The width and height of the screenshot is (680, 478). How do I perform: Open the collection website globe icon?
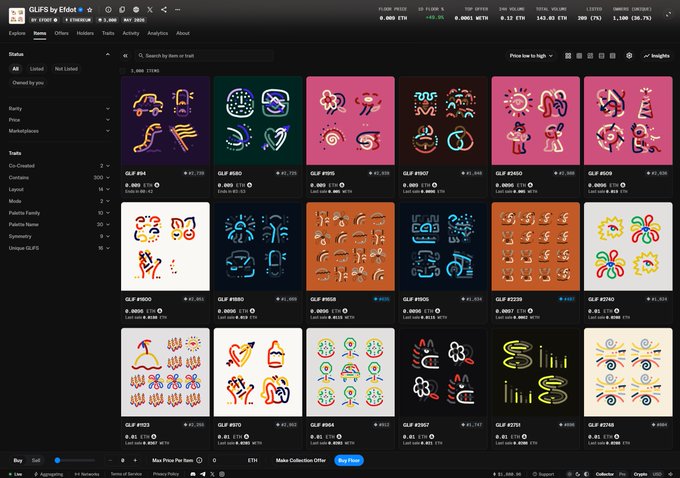pos(136,10)
